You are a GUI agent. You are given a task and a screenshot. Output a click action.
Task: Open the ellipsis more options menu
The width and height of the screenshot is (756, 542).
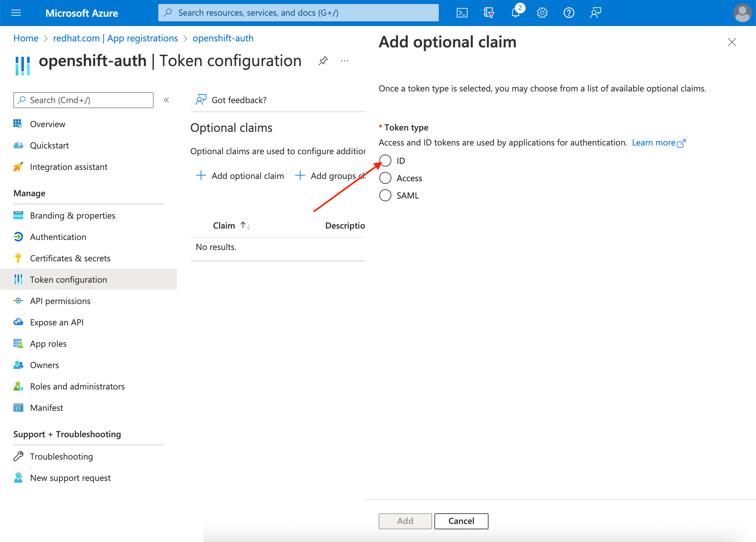coord(345,61)
